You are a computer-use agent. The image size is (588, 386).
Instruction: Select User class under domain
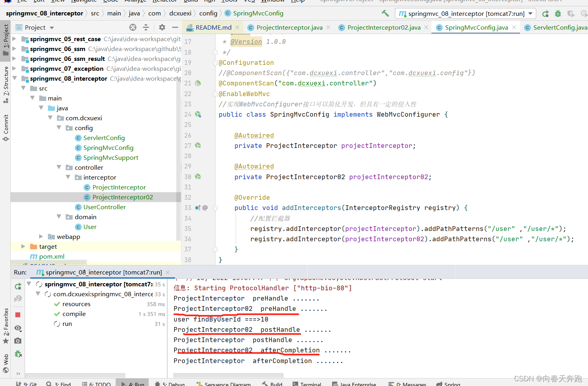(90, 227)
